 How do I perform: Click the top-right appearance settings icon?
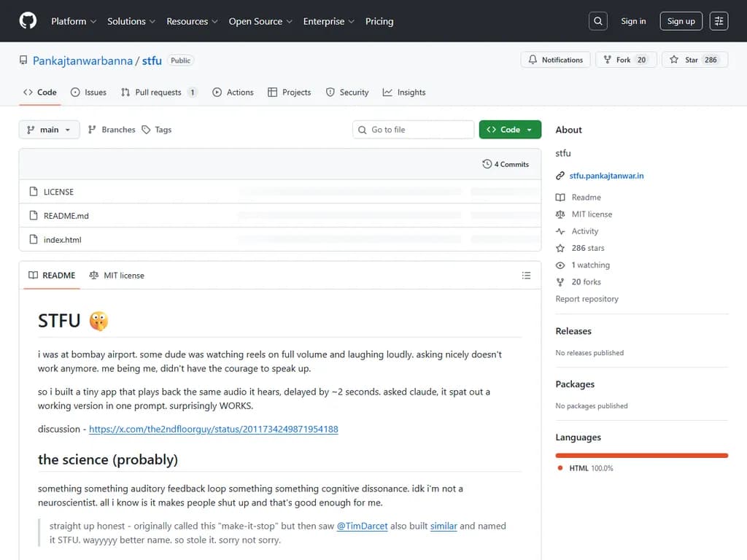[x=719, y=21]
